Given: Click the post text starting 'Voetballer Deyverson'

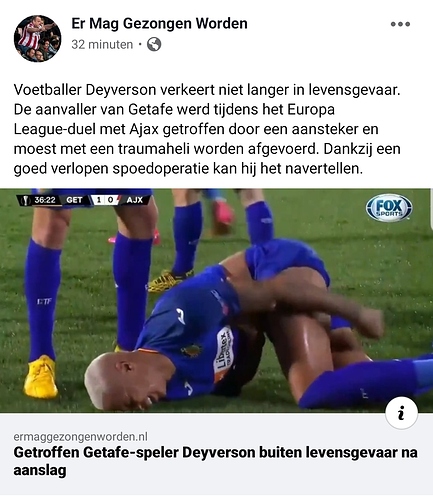Looking at the screenshot, I should tap(207, 129).
